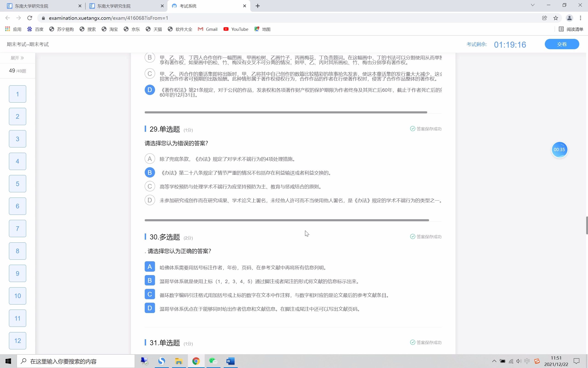Toggle the 中 input language indicator
Viewport: 588px width, 368px height.
pyautogui.click(x=527, y=361)
